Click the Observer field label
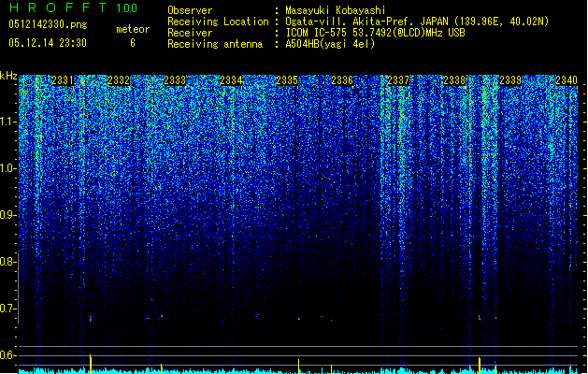 (x=190, y=10)
